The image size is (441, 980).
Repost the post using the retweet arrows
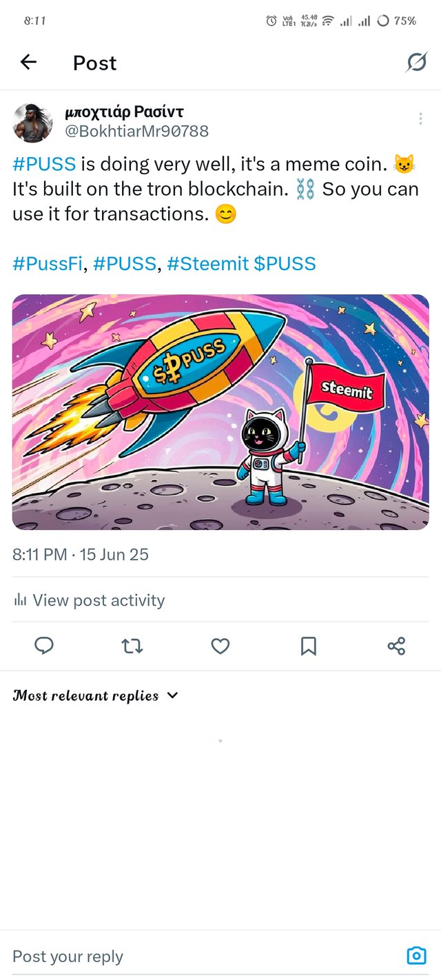[132, 646]
